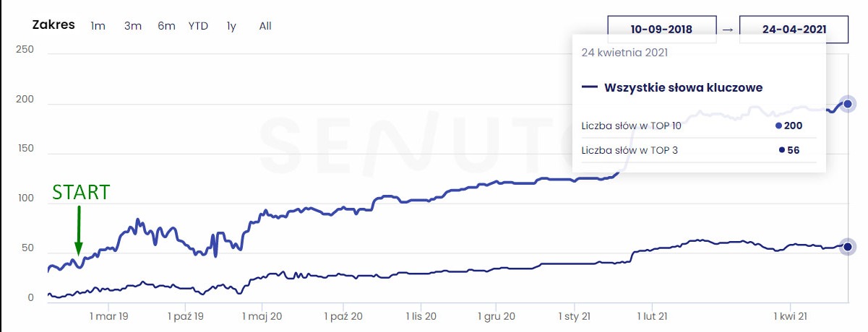Click the dot next to value 200

(x=778, y=126)
